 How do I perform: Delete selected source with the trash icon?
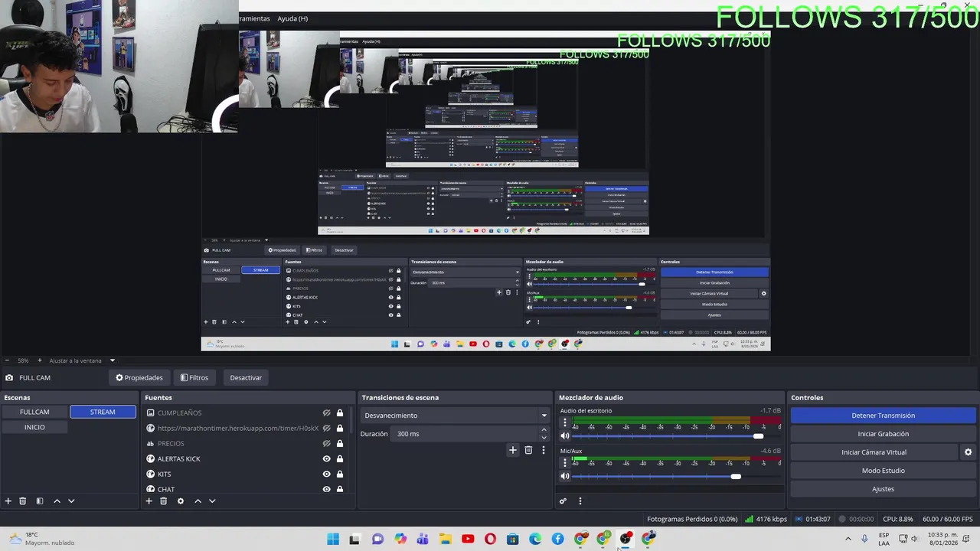click(164, 501)
